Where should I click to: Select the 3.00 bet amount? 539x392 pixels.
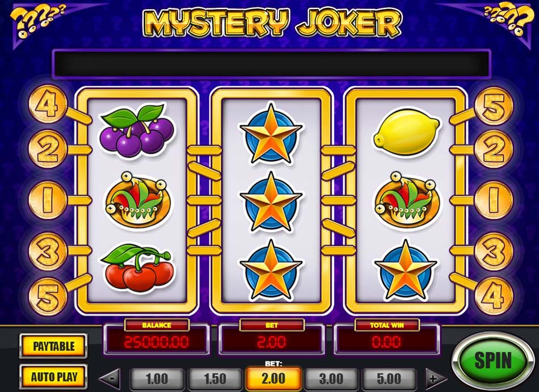331,378
